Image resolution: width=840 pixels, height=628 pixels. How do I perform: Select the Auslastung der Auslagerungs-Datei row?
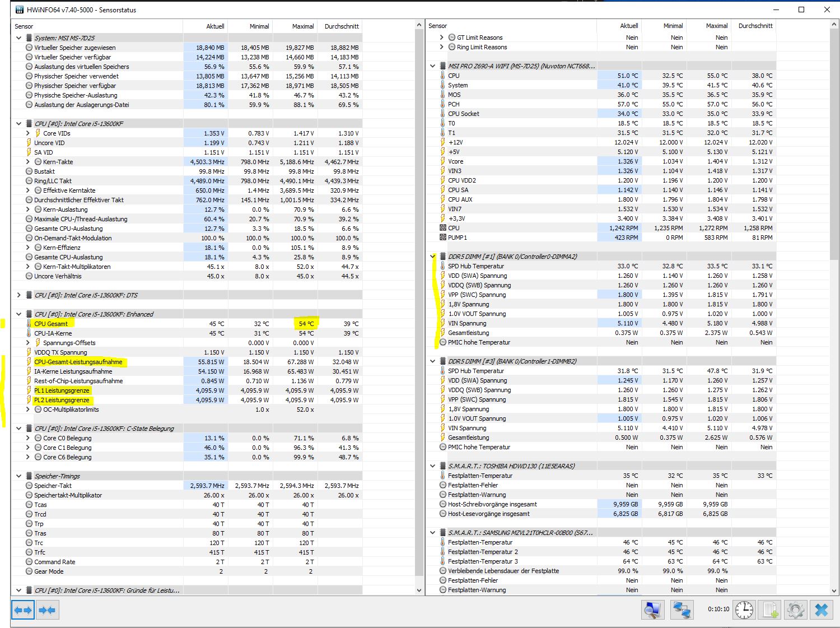187,105
